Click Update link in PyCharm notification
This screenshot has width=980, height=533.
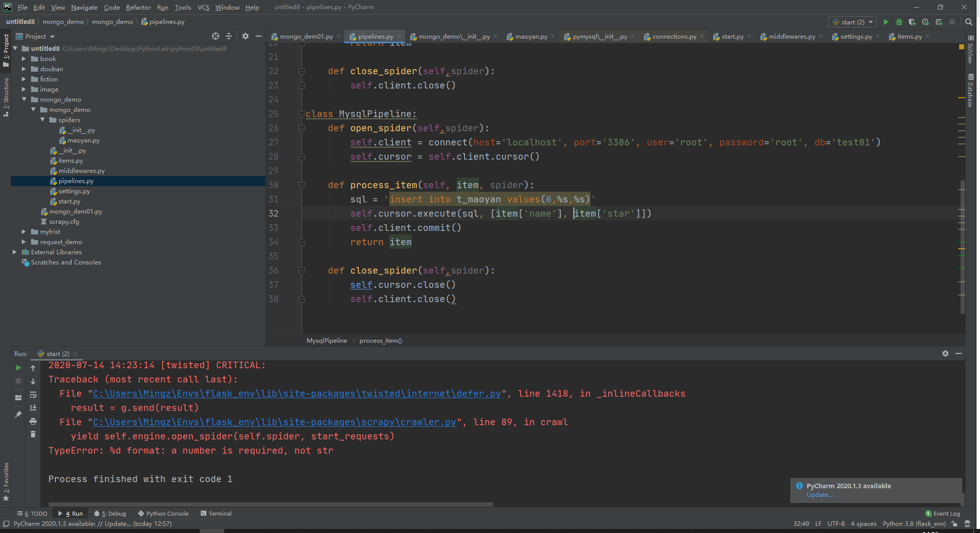[819, 495]
